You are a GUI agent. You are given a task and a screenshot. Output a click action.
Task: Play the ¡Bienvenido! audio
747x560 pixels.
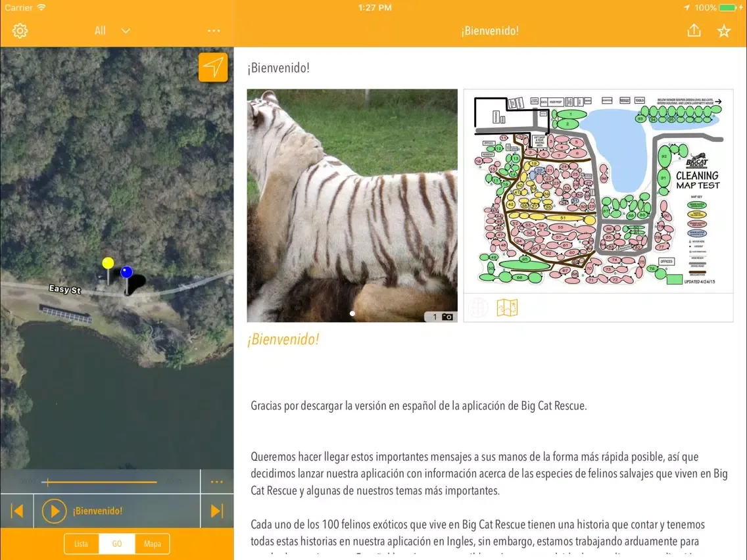coord(54,511)
